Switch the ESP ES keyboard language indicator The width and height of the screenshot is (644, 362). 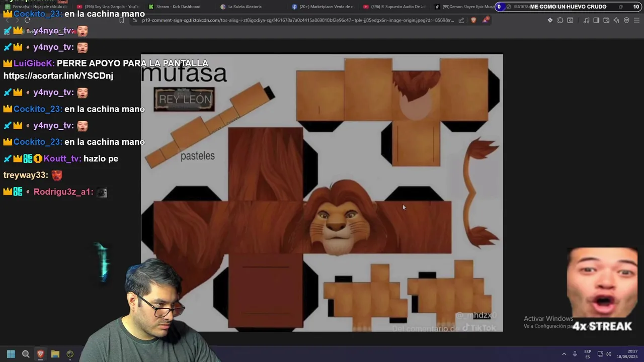(587, 354)
